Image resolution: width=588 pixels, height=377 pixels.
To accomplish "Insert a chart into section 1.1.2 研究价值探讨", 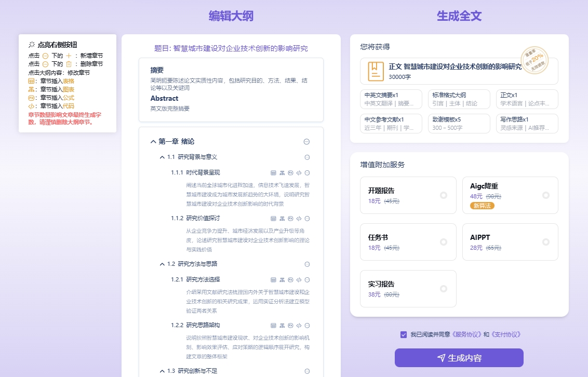I will (x=282, y=218).
